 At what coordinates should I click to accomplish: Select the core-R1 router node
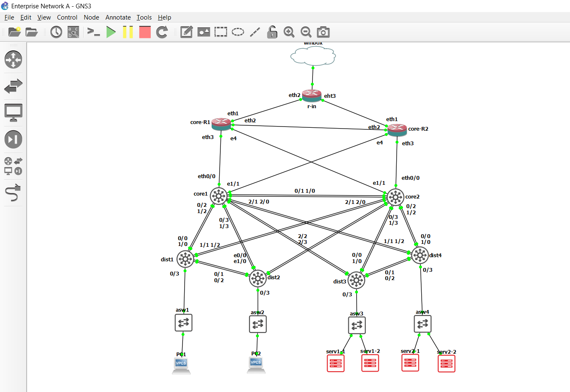click(x=221, y=124)
